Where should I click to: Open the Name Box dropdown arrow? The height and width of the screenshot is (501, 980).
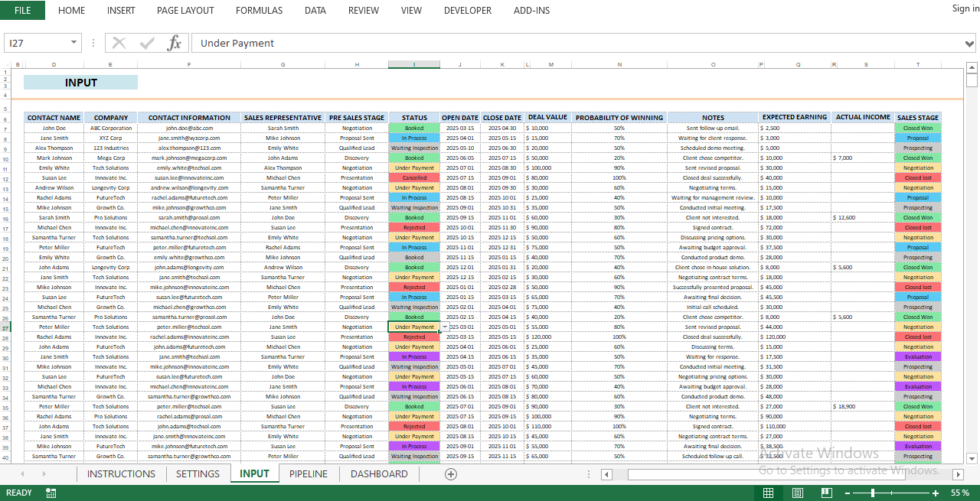(x=74, y=44)
